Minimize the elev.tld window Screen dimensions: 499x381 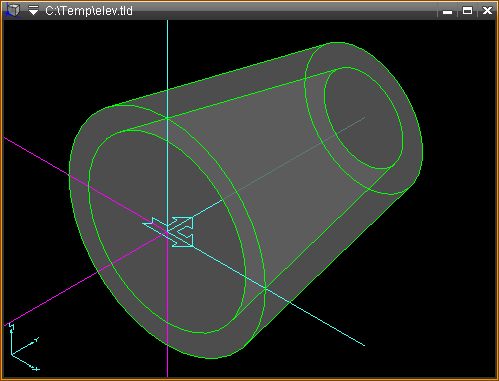[447, 12]
